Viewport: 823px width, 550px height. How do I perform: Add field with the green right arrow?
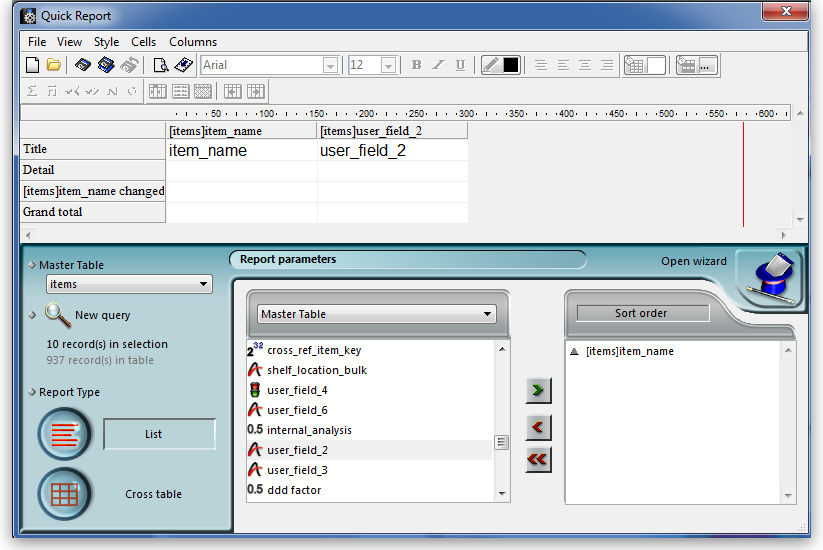(538, 390)
